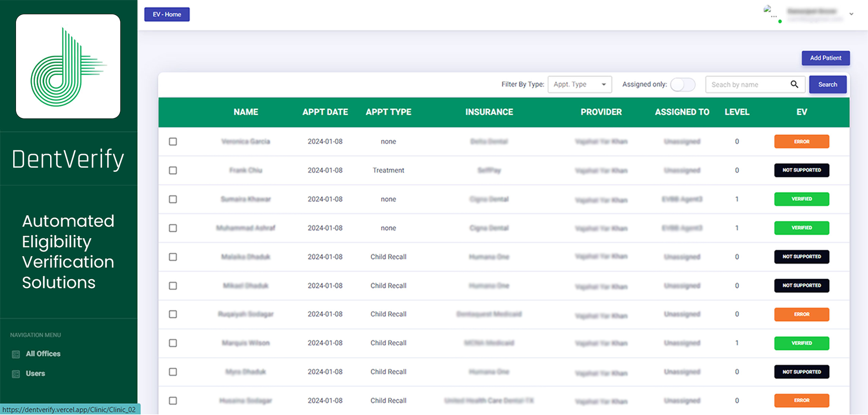Click the magnifying glass search icon
The height and width of the screenshot is (415, 868).
tap(794, 84)
